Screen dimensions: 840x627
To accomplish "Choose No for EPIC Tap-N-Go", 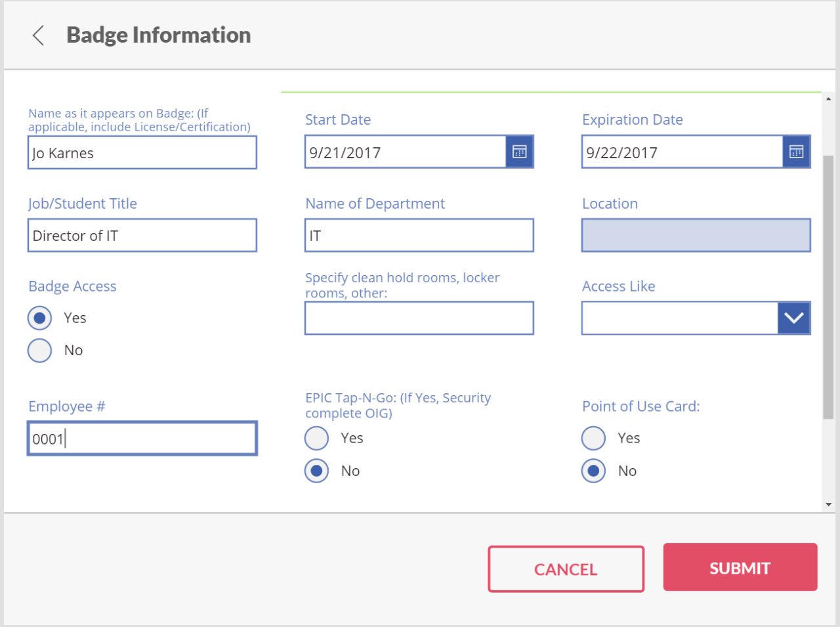I will coord(317,471).
